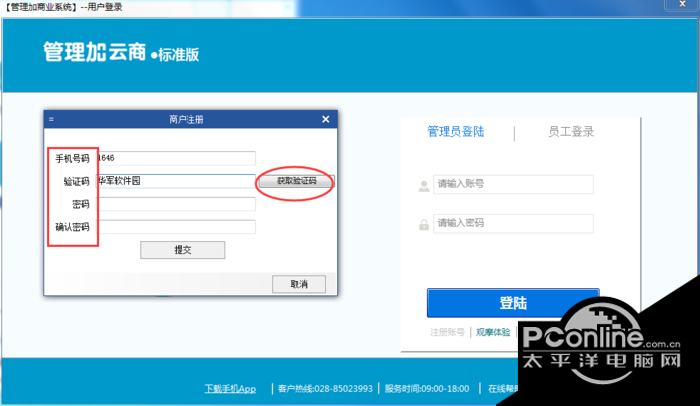Click the small menu icon in 商户注册 title bar
Viewport: 700px width, 406px height.
[x=51, y=119]
